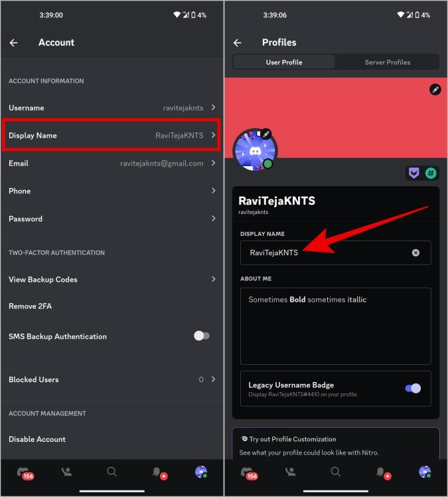The image size is (448, 497).
Task: Open the Blocked Users chevron
Action: 214,379
